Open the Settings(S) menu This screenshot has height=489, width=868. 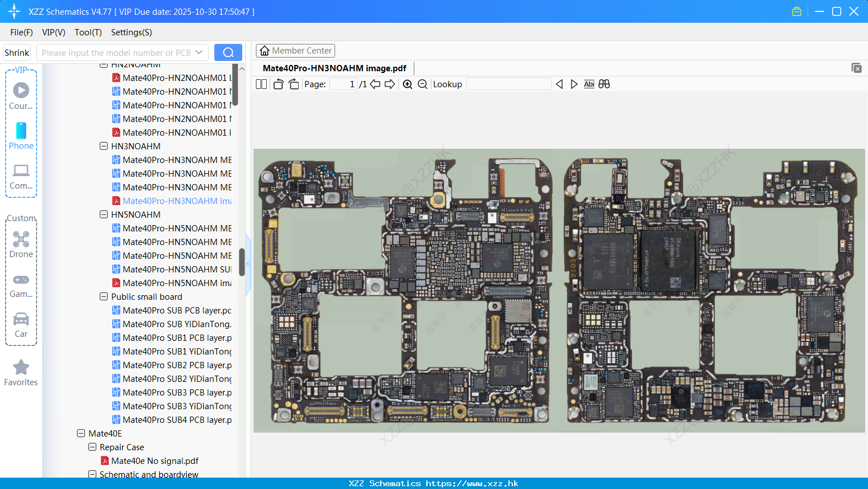point(132,32)
